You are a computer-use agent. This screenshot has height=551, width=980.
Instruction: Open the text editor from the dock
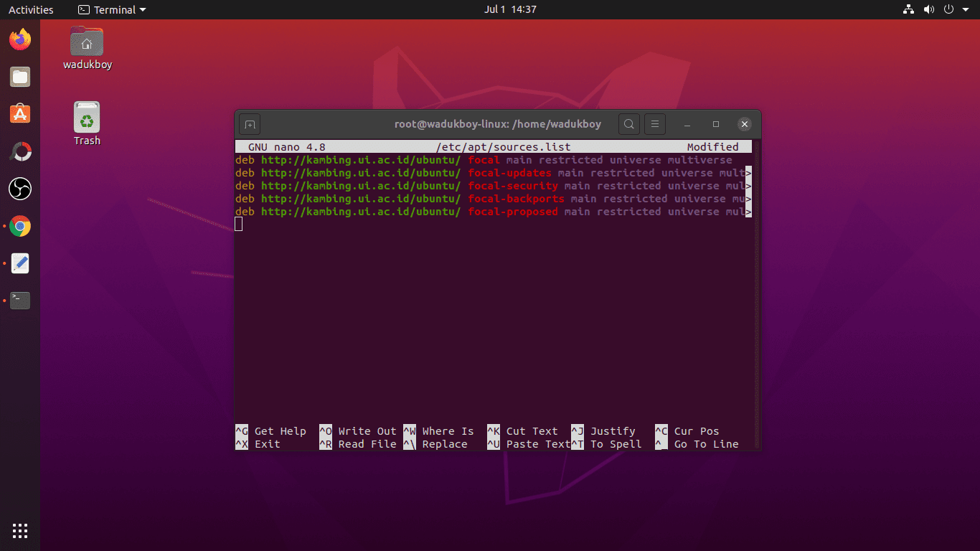pos(20,263)
